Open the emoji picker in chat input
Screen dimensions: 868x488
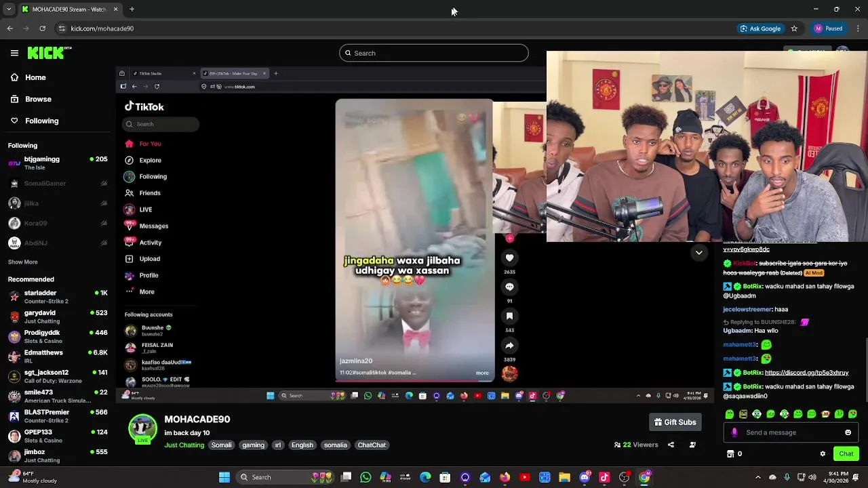(x=848, y=432)
